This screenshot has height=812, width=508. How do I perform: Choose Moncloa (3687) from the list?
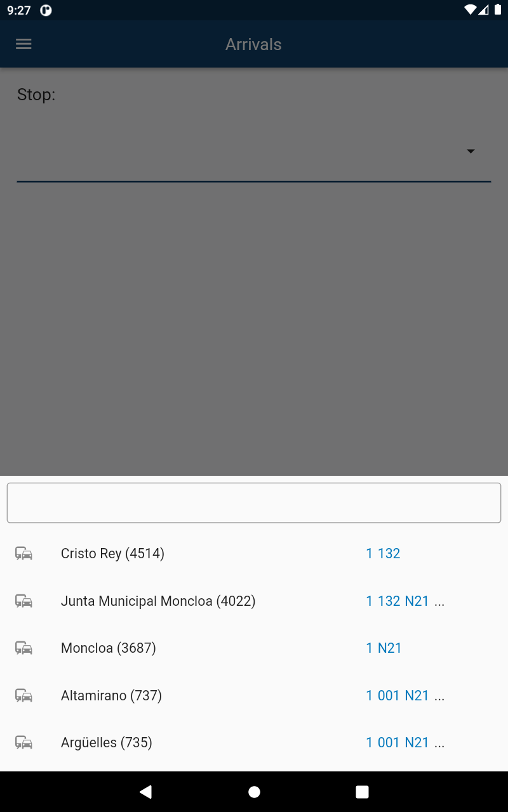click(109, 648)
